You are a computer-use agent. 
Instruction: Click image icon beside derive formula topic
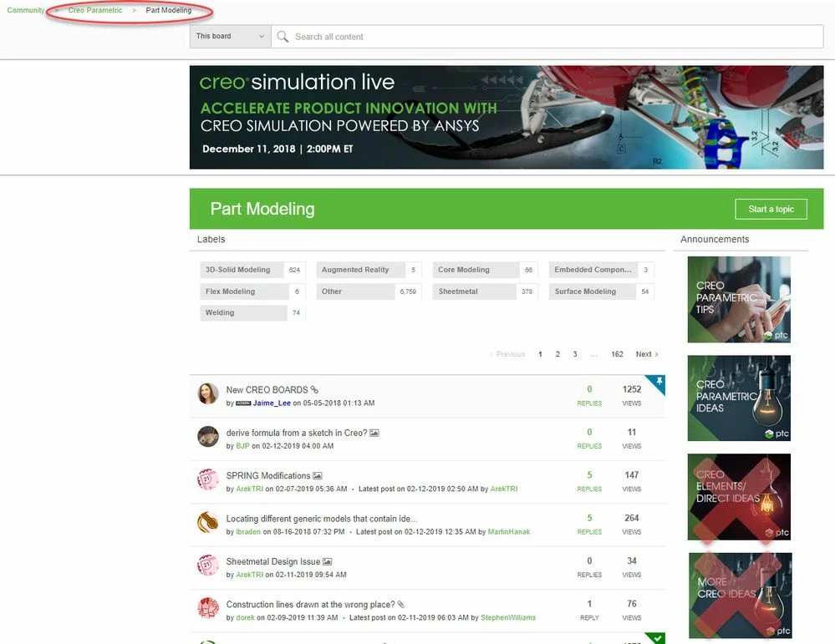pos(374,433)
